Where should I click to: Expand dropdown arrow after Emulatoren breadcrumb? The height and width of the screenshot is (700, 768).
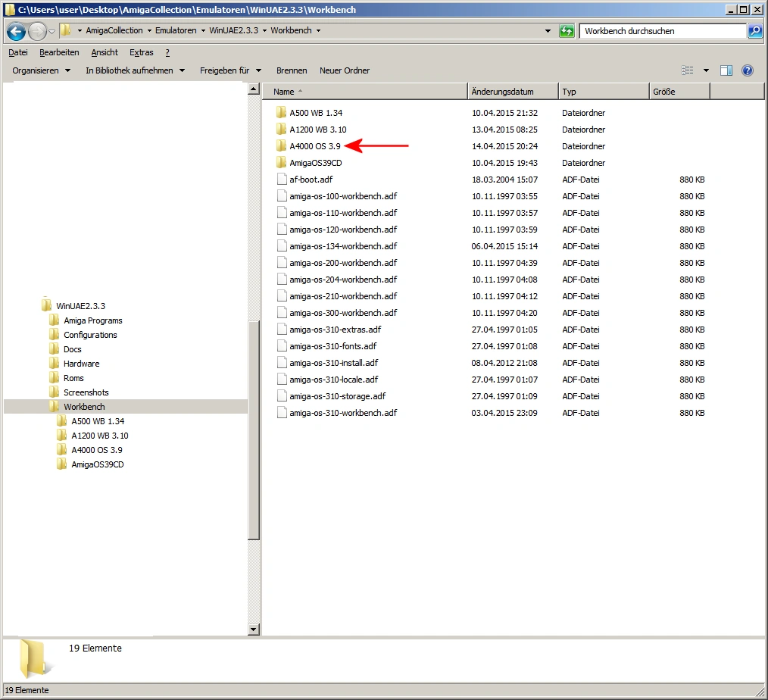coord(203,30)
